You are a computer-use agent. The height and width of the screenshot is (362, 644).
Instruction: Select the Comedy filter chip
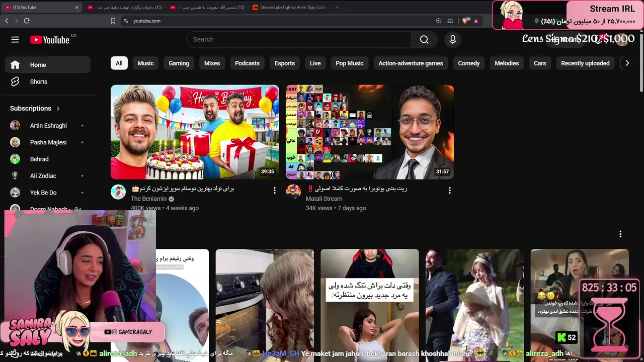(x=469, y=63)
